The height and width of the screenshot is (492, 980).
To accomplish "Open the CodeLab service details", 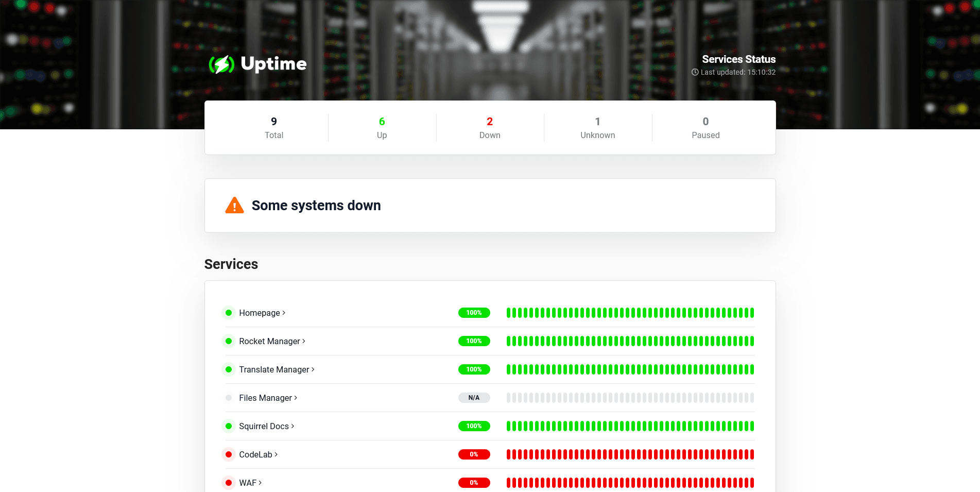I will tap(255, 454).
